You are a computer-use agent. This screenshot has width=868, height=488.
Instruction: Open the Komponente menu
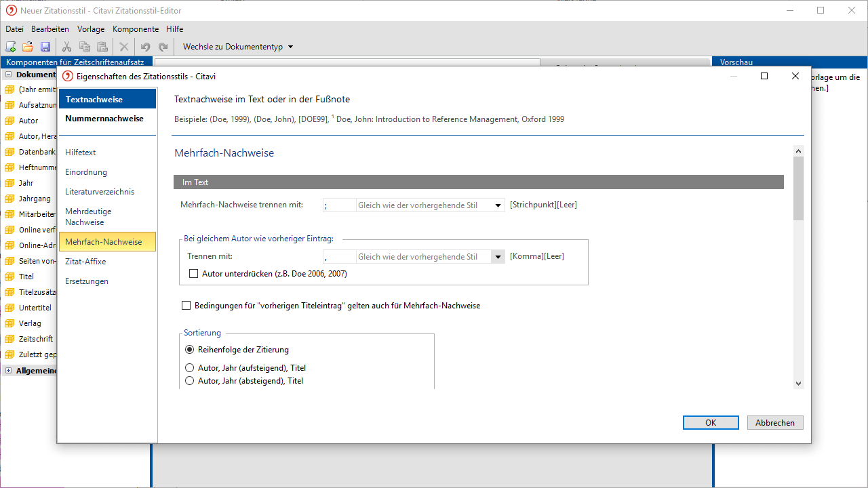point(136,29)
